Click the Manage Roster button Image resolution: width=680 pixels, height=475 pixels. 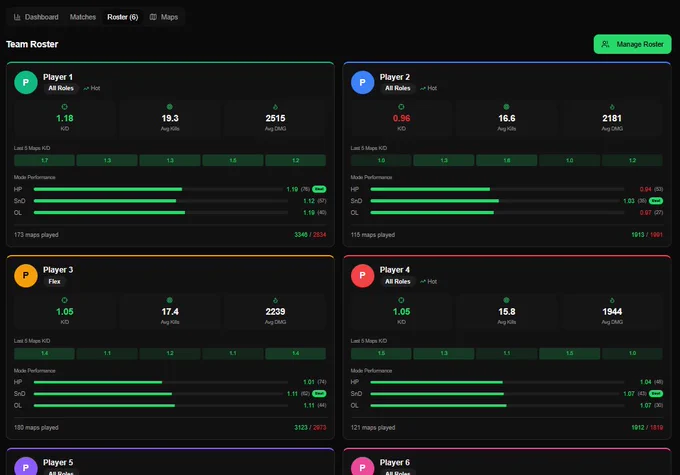tap(632, 44)
